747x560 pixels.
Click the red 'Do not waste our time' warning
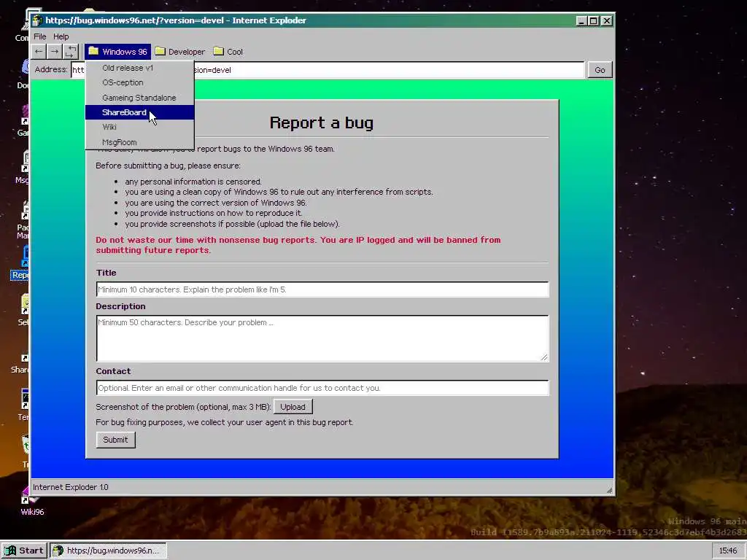[x=298, y=245]
